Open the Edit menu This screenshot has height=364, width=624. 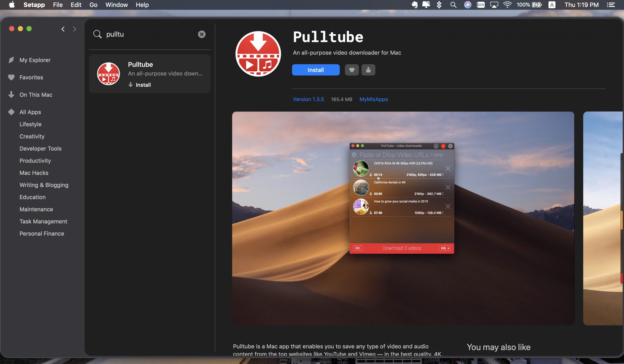[76, 5]
